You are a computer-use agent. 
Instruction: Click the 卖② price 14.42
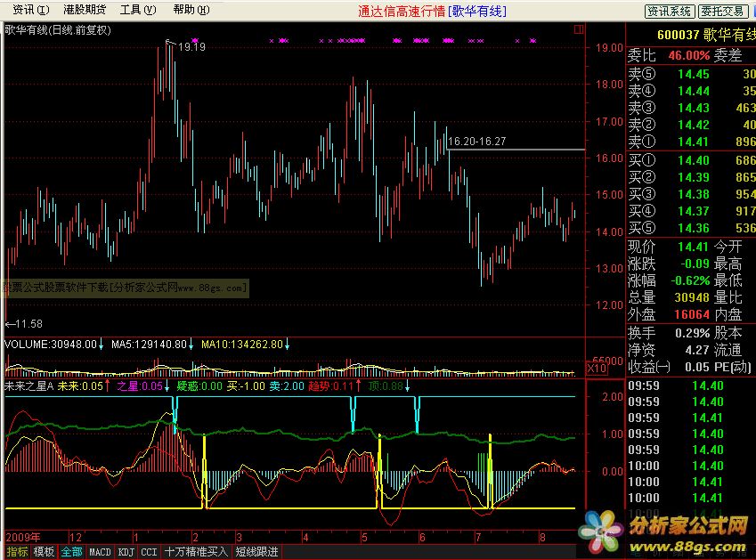(694, 125)
